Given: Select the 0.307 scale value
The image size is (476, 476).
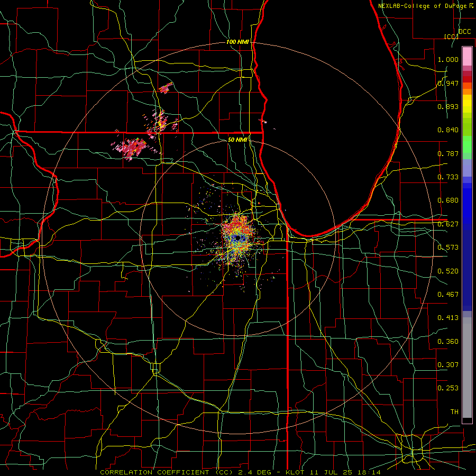Looking at the screenshot, I should tap(448, 364).
